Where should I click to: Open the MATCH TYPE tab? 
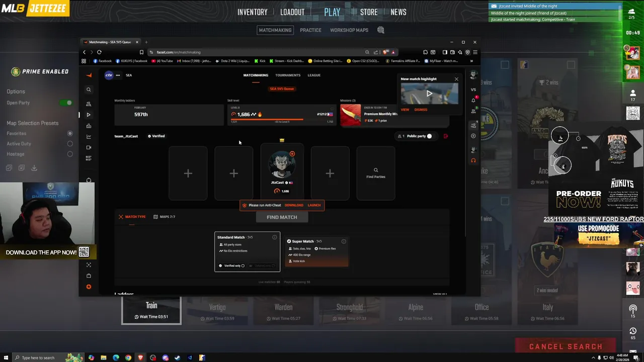(x=132, y=217)
